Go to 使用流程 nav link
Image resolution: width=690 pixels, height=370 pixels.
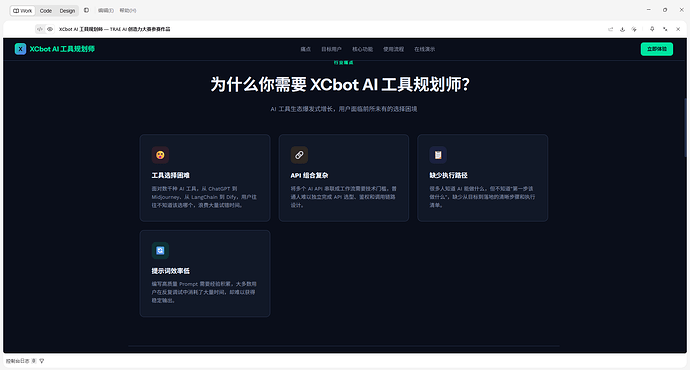[x=393, y=49]
